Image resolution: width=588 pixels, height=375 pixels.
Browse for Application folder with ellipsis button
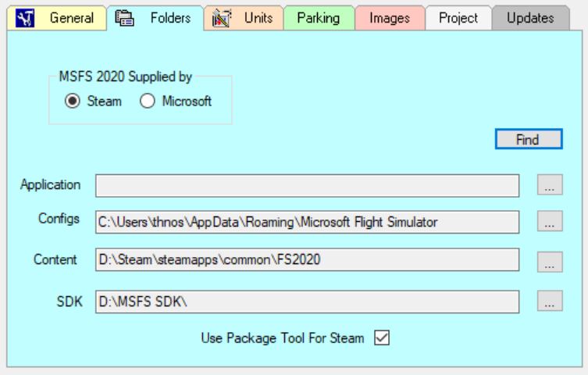[x=550, y=184]
